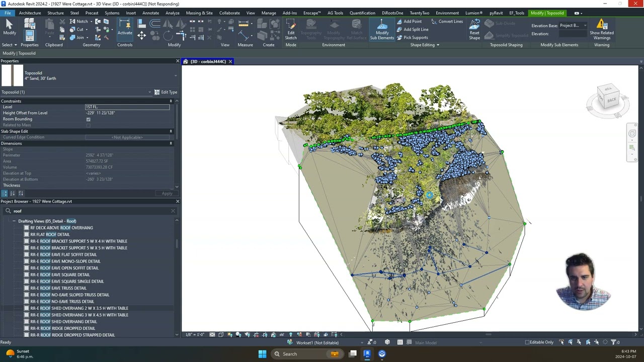Screen dimensions: 644x362
Task: Click the Aligned Dimension measure tool
Action: (244, 24)
